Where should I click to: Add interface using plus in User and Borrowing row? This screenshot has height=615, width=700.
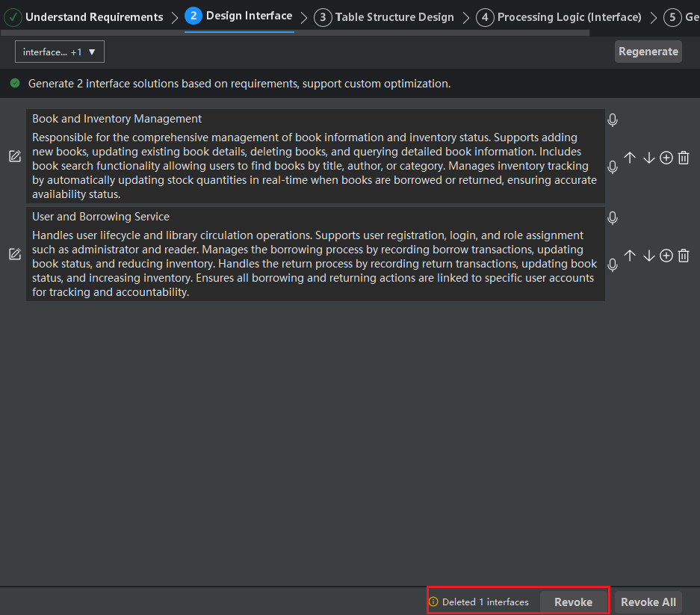click(x=666, y=256)
